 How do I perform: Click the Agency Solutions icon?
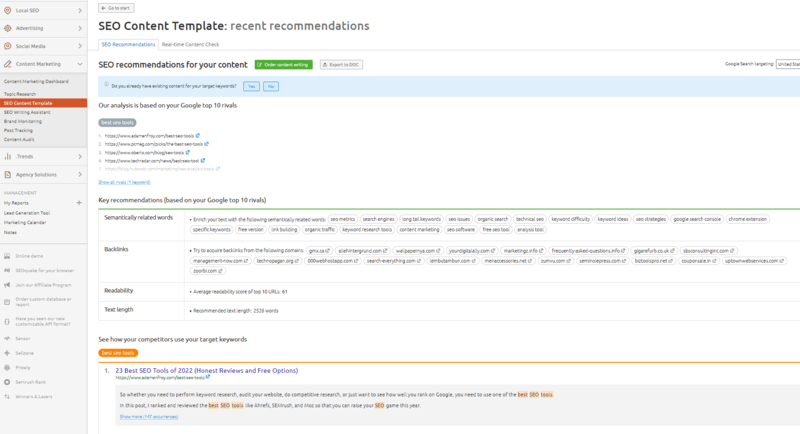pos(7,174)
